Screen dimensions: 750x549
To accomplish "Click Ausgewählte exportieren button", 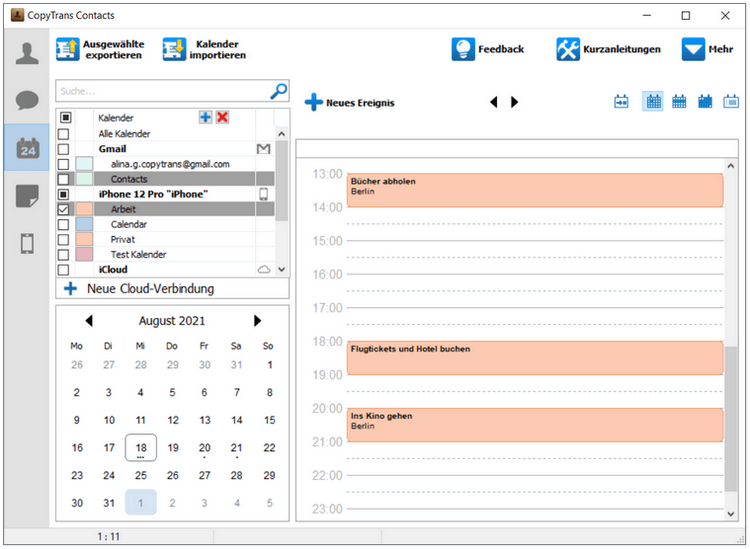I will pos(100,49).
